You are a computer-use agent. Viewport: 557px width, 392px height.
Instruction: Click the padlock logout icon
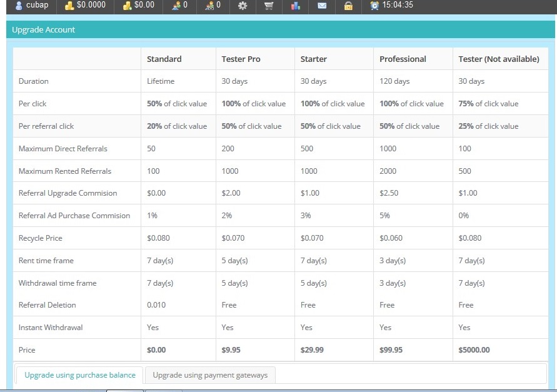tap(348, 6)
